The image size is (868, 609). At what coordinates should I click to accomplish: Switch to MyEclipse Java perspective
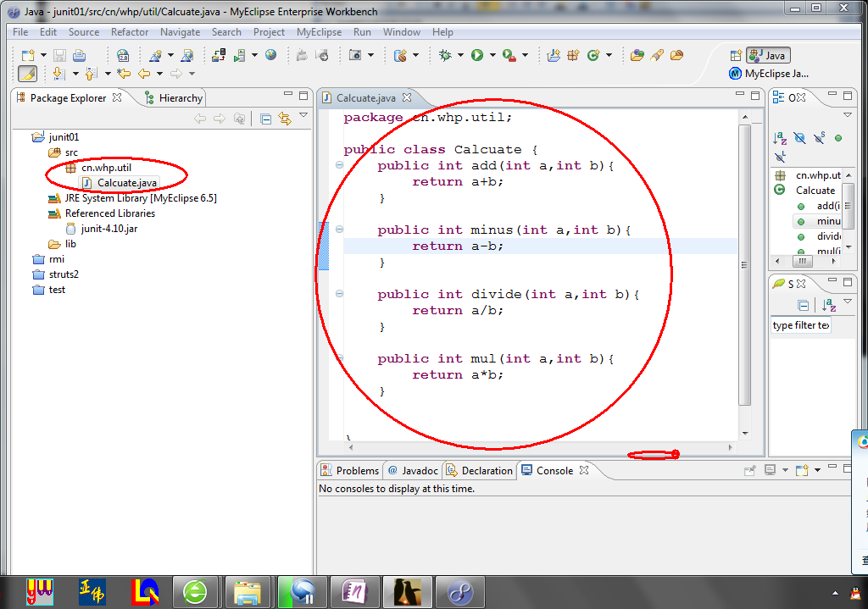[769, 74]
